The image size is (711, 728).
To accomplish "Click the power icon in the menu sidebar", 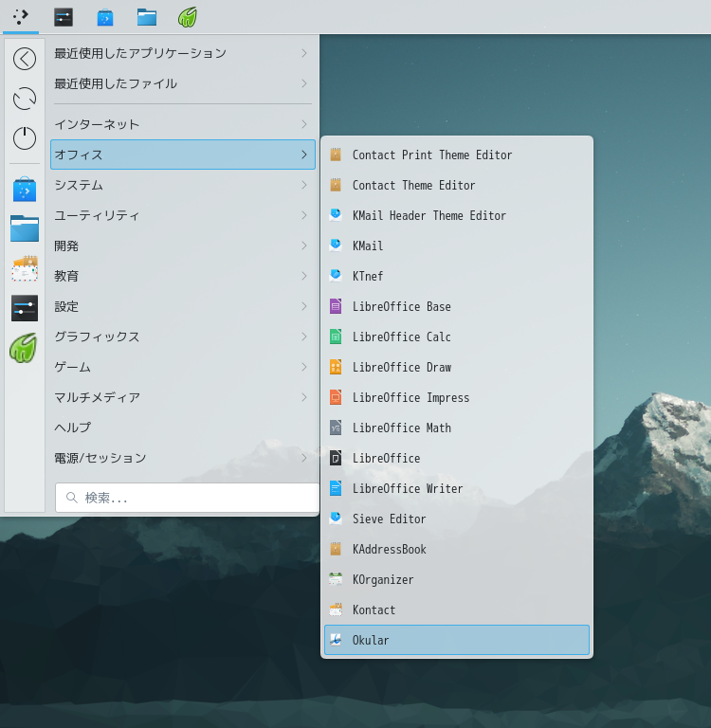I will point(25,138).
